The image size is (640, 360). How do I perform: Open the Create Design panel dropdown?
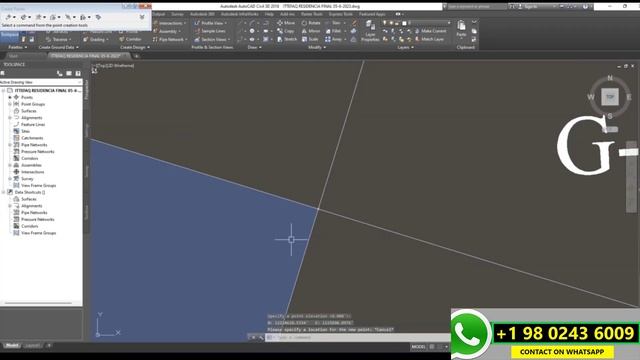click(x=135, y=47)
